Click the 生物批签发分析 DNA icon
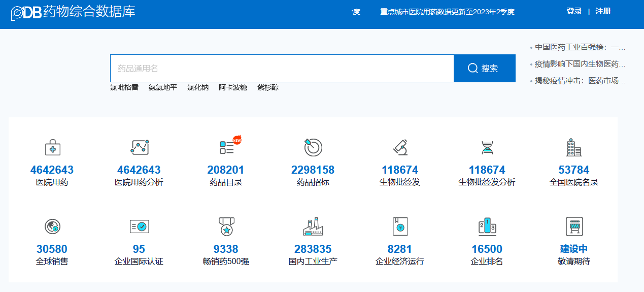 (487, 147)
